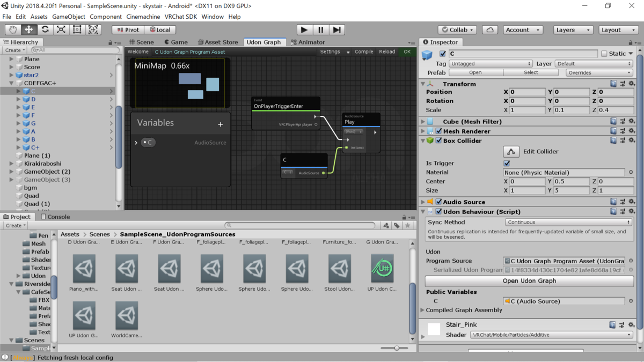Toggle the Is Trigger checkbox
This screenshot has height=362, width=644.
point(507,163)
